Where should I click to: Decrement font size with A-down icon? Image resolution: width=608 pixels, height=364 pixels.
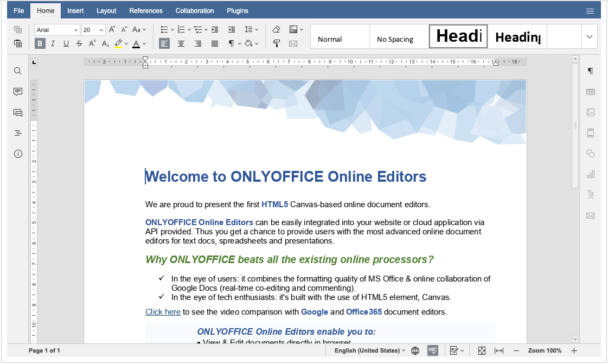[x=124, y=29]
